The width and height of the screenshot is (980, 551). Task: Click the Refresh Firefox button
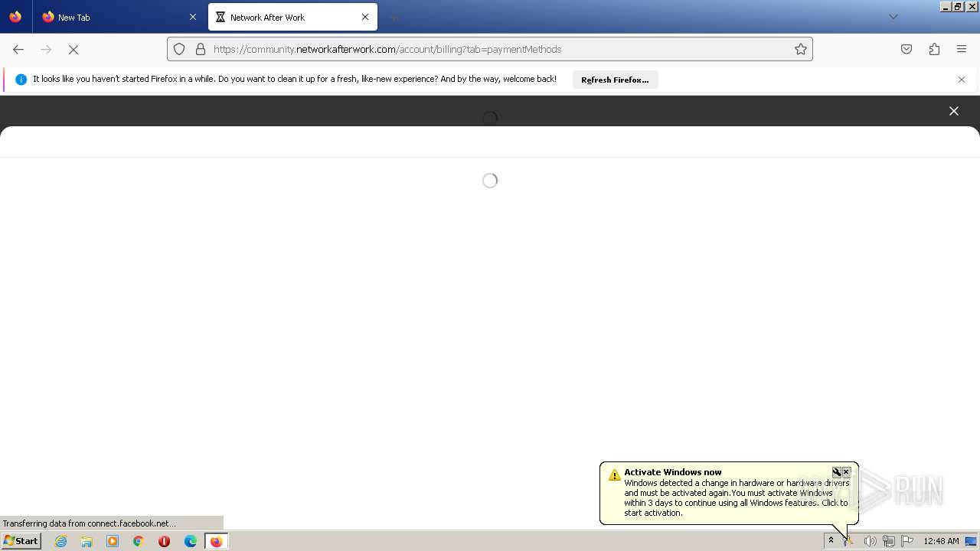tap(615, 80)
